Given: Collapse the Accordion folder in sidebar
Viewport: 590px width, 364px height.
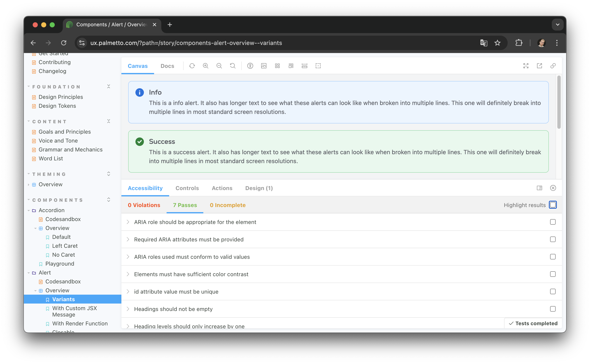Looking at the screenshot, I should [29, 210].
